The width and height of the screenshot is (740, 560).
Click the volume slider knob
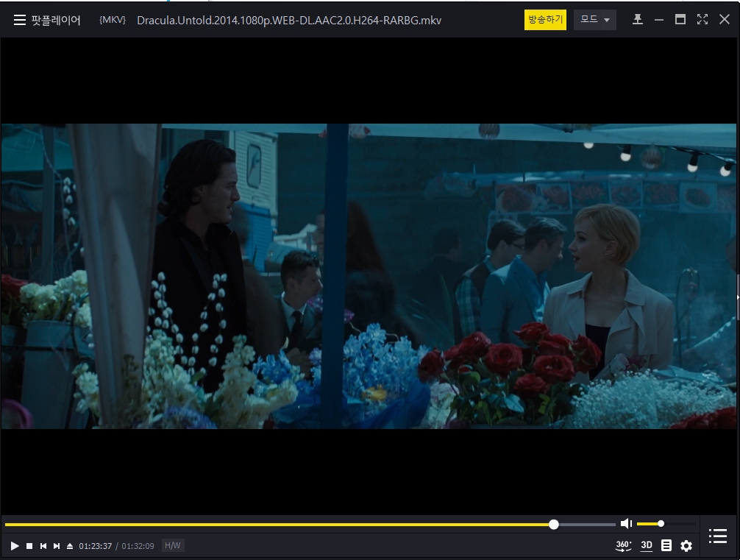[x=661, y=524]
